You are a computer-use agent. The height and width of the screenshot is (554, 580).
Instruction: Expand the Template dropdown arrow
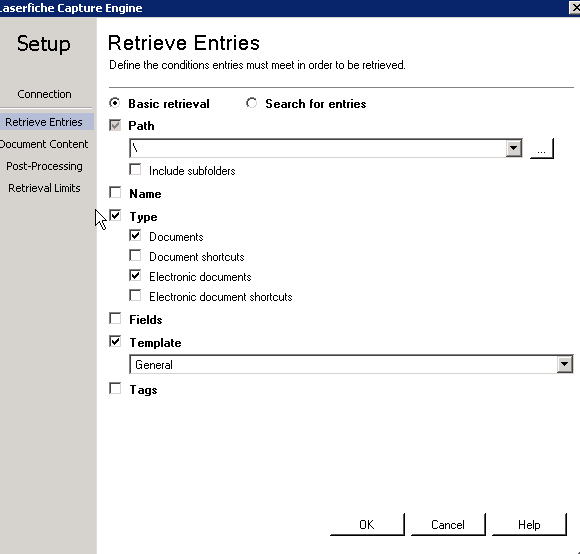[x=564, y=364]
